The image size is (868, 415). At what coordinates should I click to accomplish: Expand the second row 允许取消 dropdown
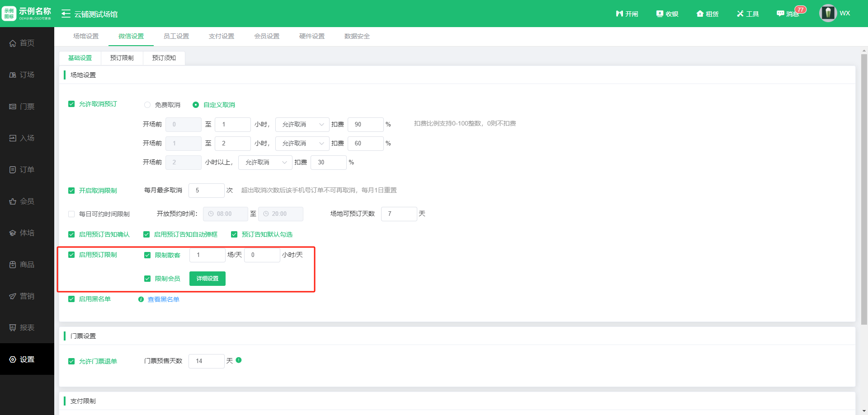[x=302, y=144]
